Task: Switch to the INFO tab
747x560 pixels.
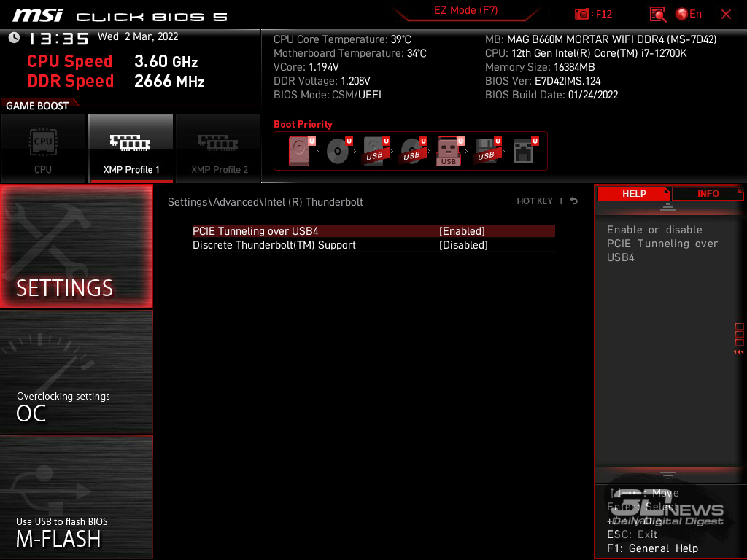Action: point(708,193)
